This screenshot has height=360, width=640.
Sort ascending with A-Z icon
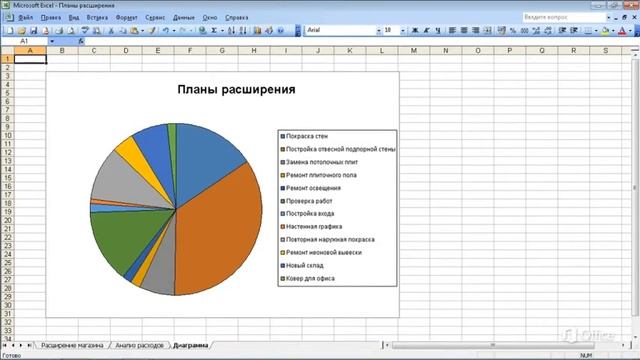click(x=231, y=30)
